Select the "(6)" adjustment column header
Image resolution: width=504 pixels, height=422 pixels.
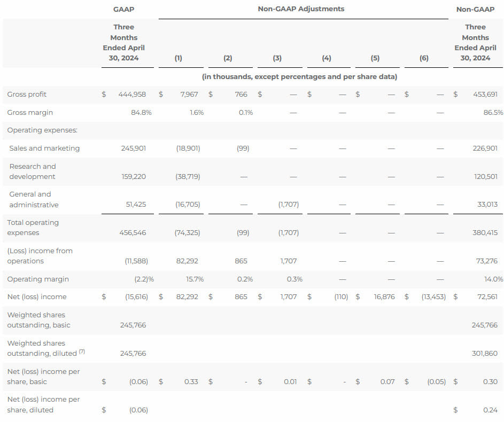click(424, 58)
